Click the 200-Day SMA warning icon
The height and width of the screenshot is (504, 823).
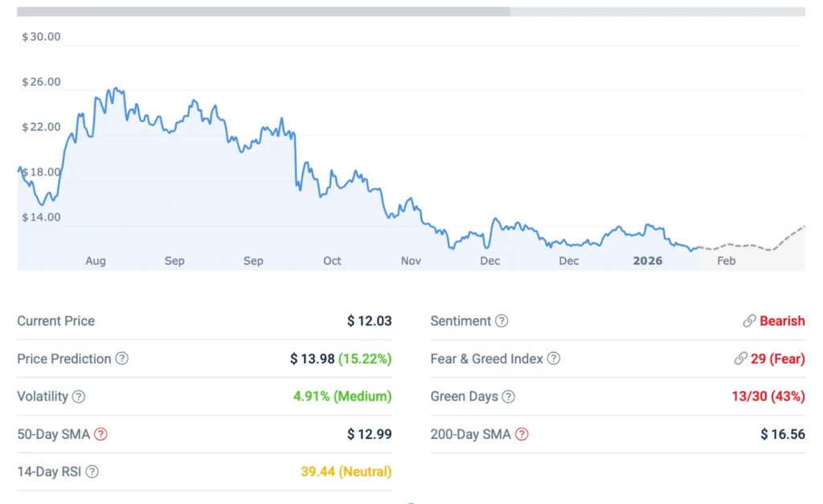pyautogui.click(x=522, y=434)
